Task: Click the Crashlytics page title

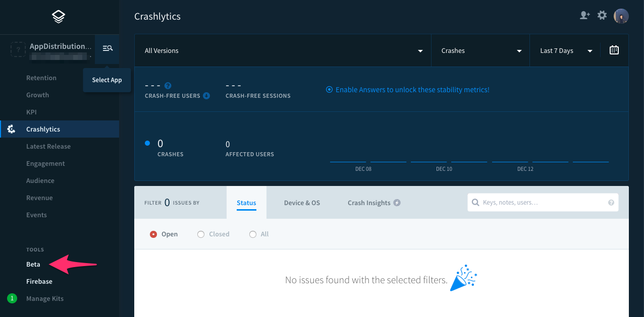Action: click(x=157, y=16)
